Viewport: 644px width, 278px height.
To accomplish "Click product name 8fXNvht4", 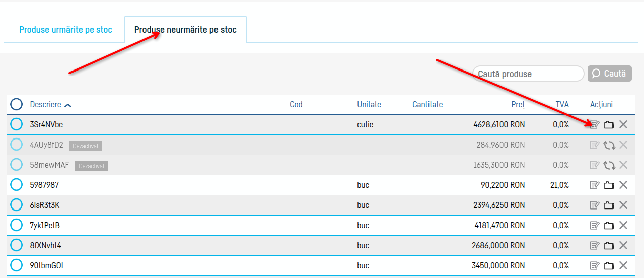I will (x=46, y=245).
